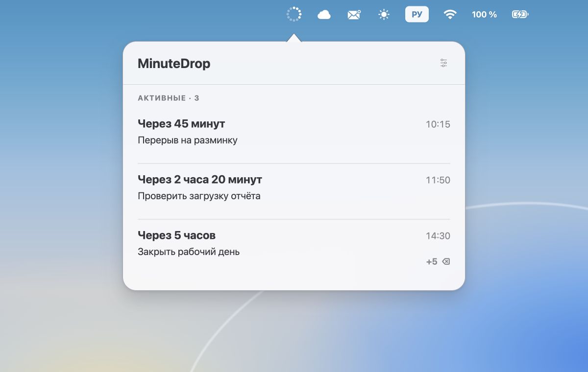
Task: Open the mail envelope menu bar icon
Action: point(354,15)
